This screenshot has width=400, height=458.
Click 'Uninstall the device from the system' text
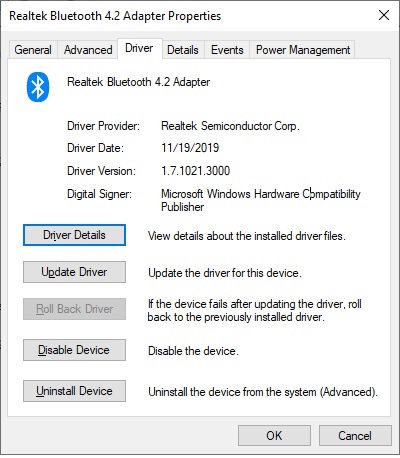[263, 392]
